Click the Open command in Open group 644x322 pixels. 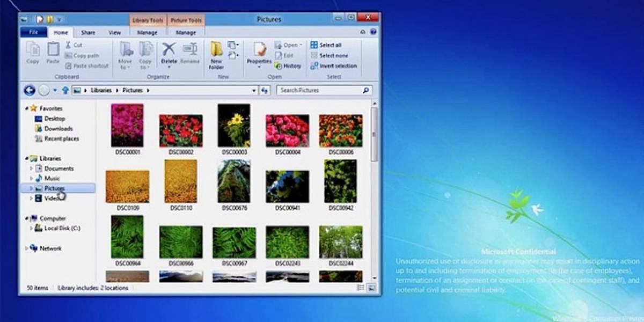[x=289, y=45]
